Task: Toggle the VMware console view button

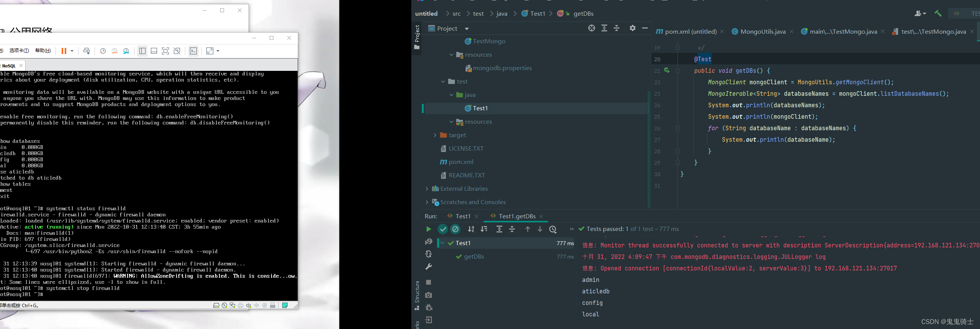Action: [x=193, y=51]
